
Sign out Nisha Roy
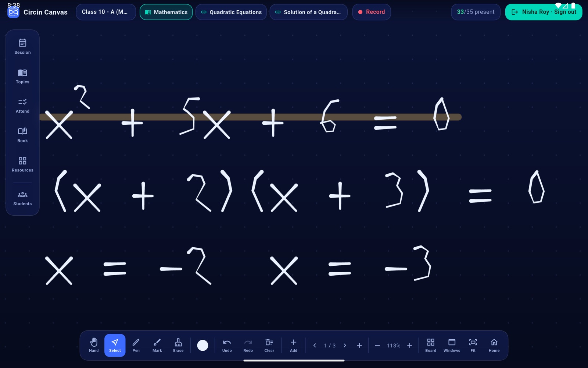point(544,12)
